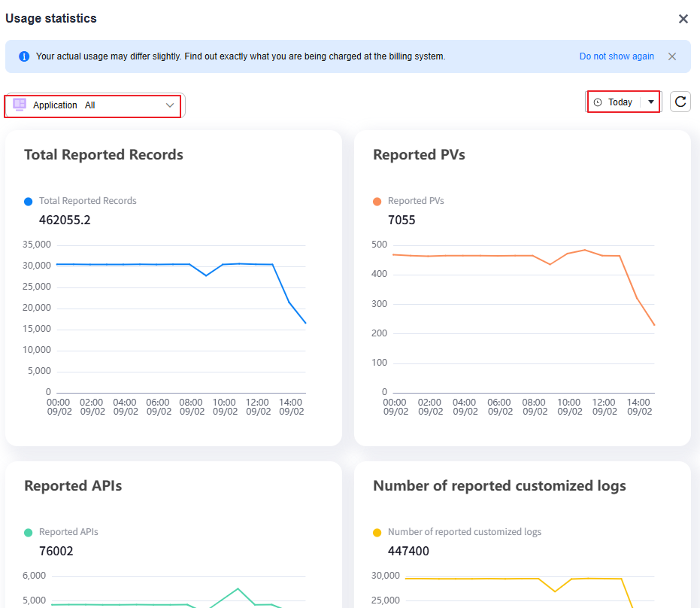The width and height of the screenshot is (700, 608).
Task: Dismiss the billing notice banner
Action: [x=672, y=56]
